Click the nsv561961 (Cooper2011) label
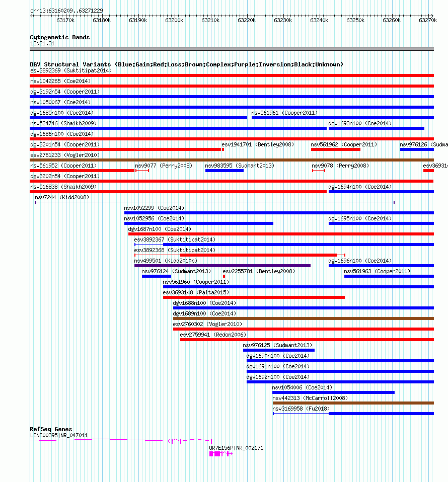The image size is (448, 482). 284,113
